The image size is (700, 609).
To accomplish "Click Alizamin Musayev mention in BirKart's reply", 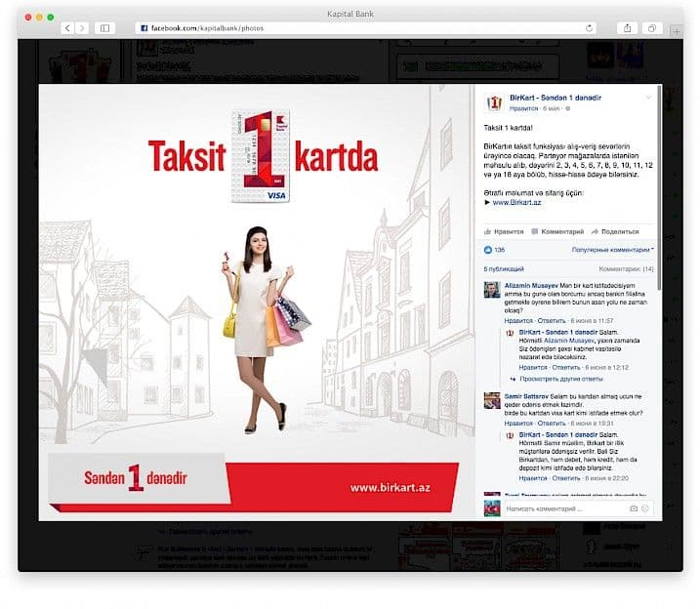I will click(x=569, y=341).
